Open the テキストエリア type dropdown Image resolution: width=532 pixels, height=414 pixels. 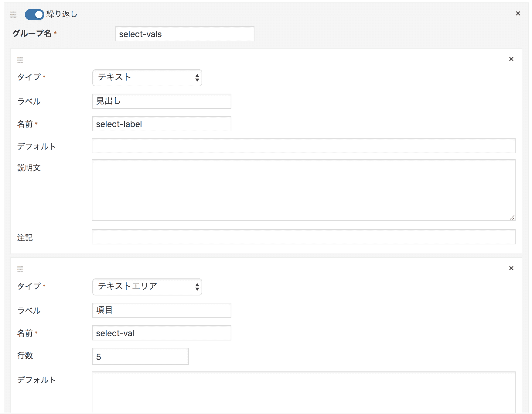coord(147,287)
